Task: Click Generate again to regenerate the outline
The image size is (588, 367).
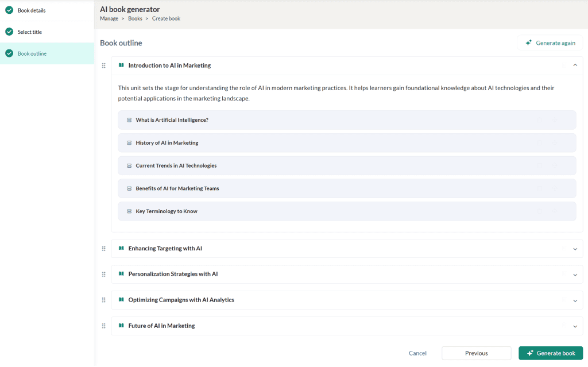Action: coord(550,43)
